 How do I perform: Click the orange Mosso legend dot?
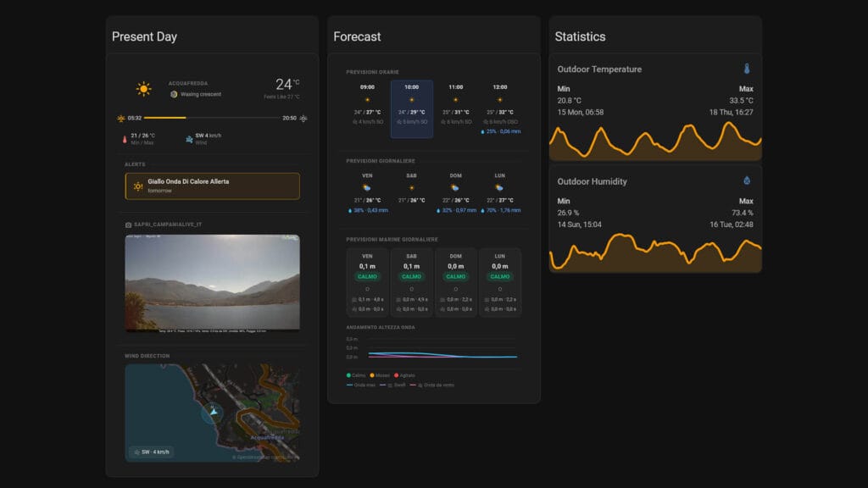click(372, 375)
